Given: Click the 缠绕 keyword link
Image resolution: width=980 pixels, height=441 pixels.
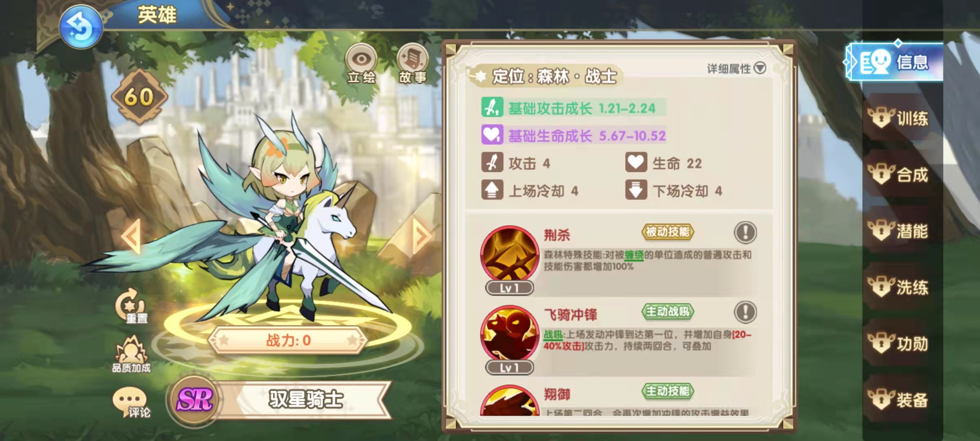Looking at the screenshot, I should point(634,256).
